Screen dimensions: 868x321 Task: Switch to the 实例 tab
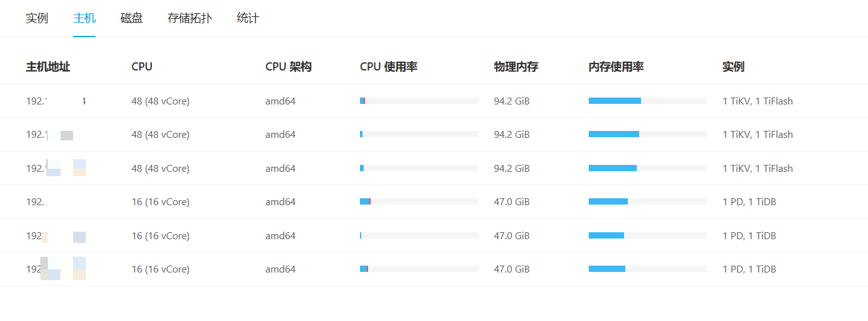(x=37, y=18)
